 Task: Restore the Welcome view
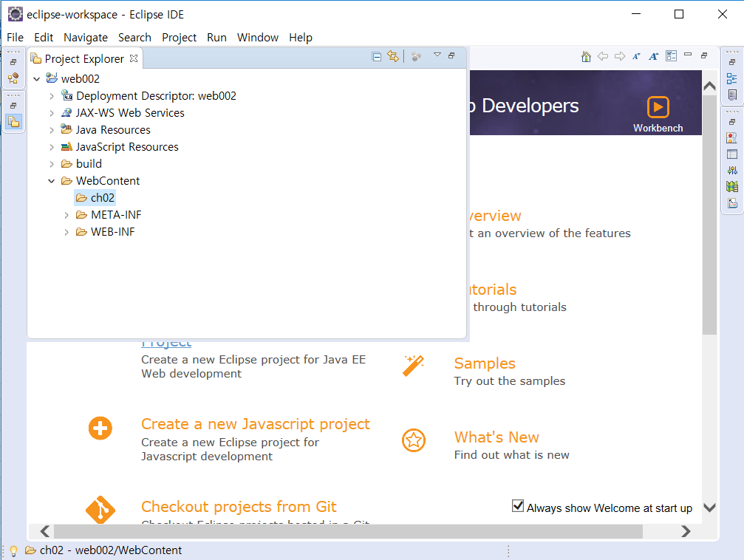point(704,55)
